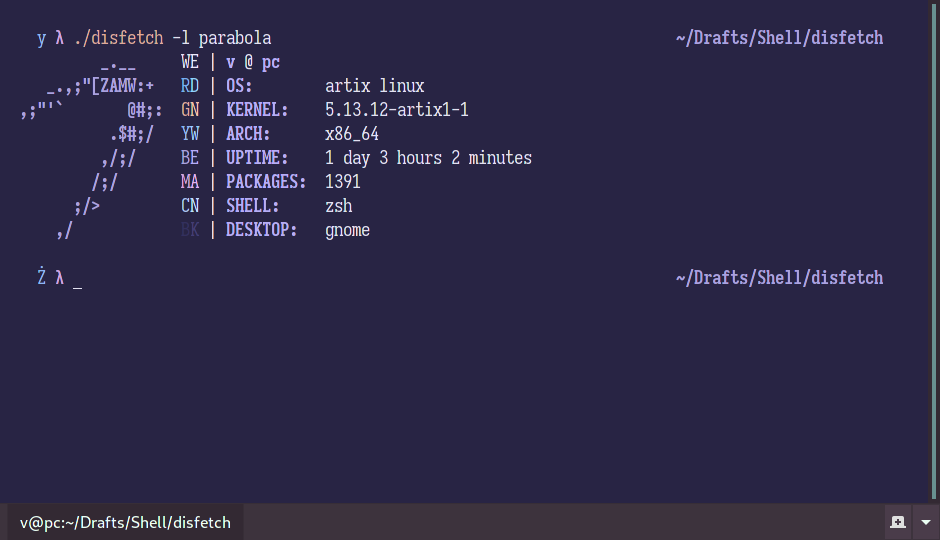Click '1 day 3 hours 2 minutes' uptime

428,158
